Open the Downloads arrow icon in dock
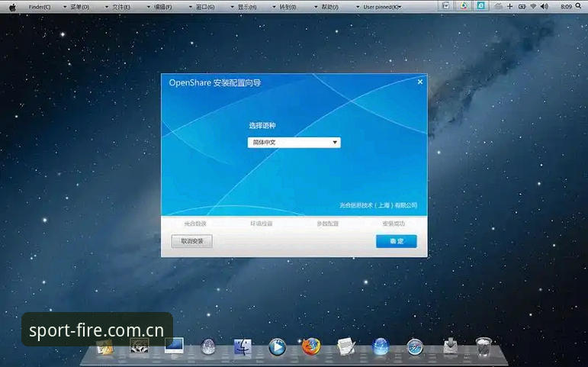Viewport: 588px width, 367px height. (450, 346)
